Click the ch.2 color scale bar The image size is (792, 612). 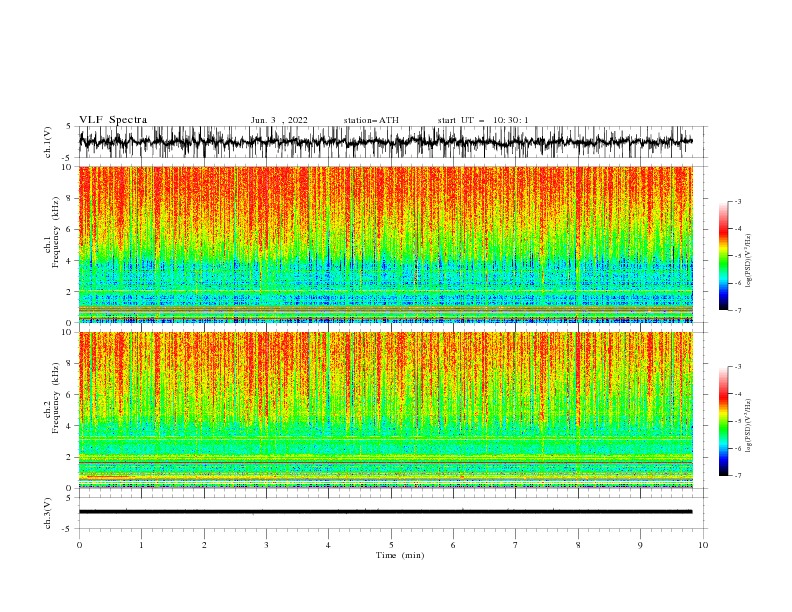click(723, 421)
